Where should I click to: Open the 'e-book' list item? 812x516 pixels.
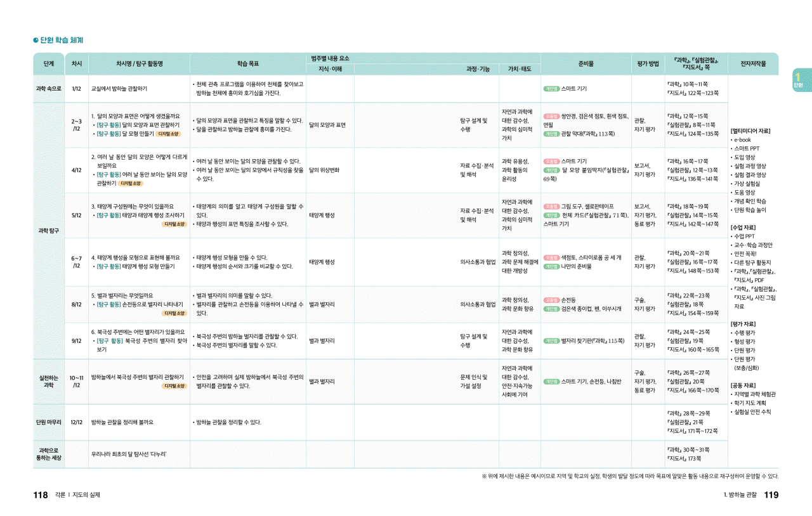743,139
